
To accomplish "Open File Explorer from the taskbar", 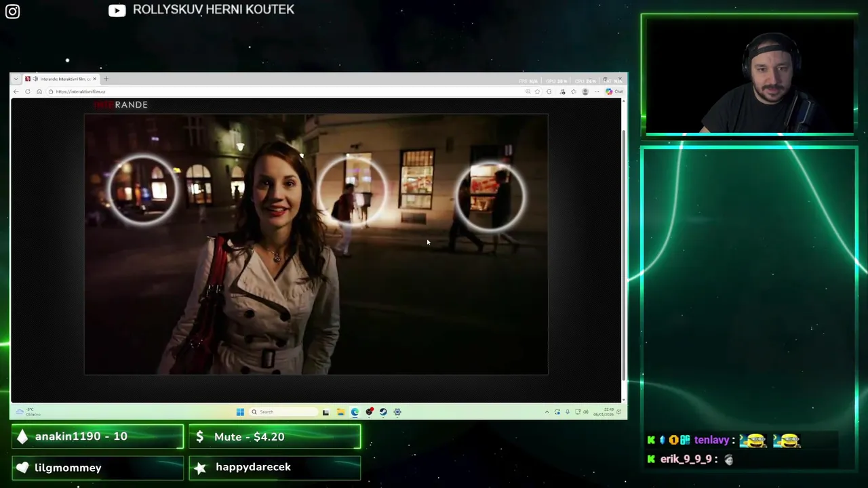I will coord(340,411).
